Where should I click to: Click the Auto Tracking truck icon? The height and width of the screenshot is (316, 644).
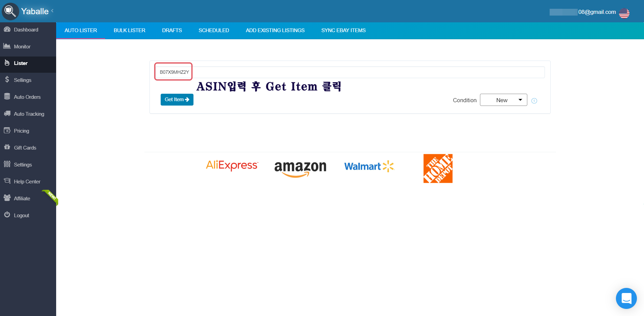(x=7, y=113)
